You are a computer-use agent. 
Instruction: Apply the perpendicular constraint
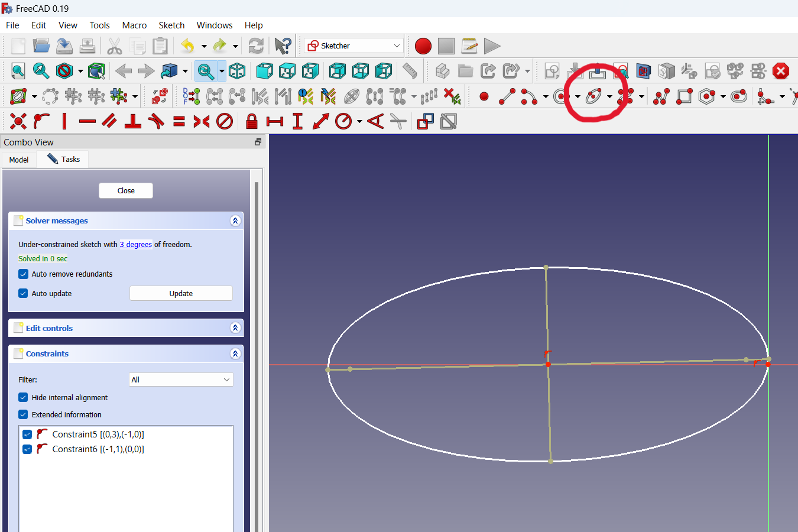tap(133, 122)
